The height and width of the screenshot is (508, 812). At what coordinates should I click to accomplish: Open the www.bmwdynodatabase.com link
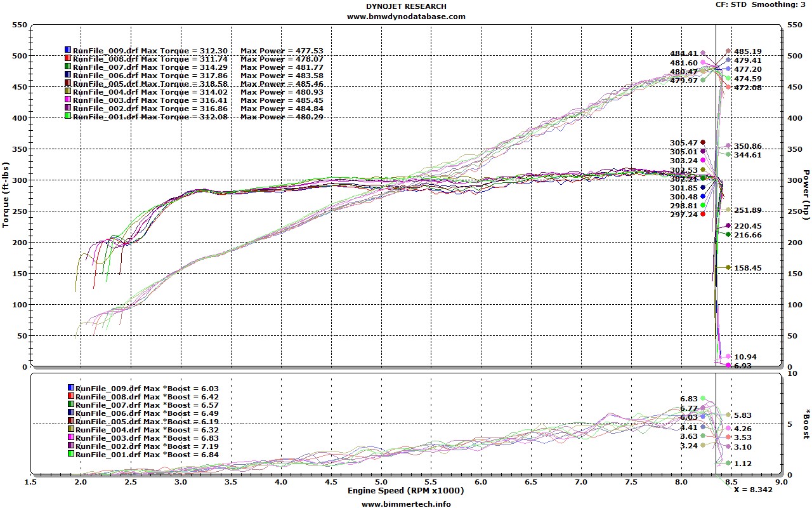[406, 17]
